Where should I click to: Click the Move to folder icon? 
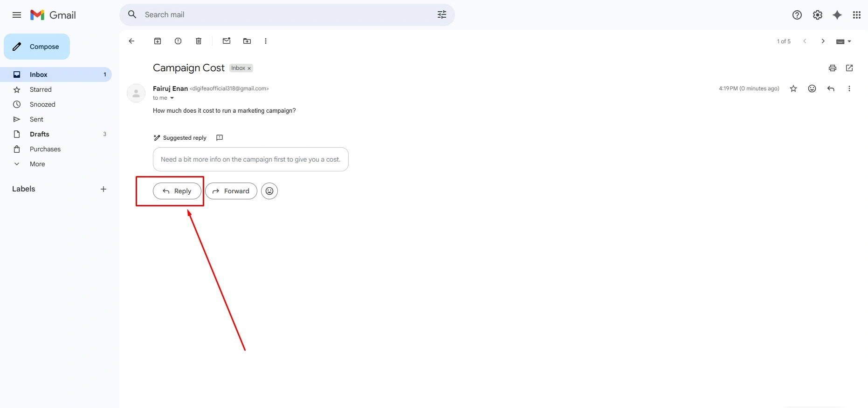pos(247,41)
